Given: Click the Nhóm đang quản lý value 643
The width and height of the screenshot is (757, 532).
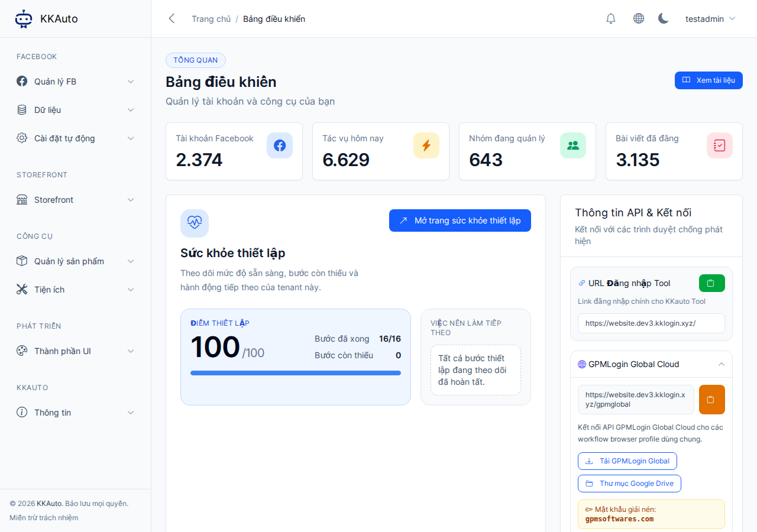Looking at the screenshot, I should [486, 160].
